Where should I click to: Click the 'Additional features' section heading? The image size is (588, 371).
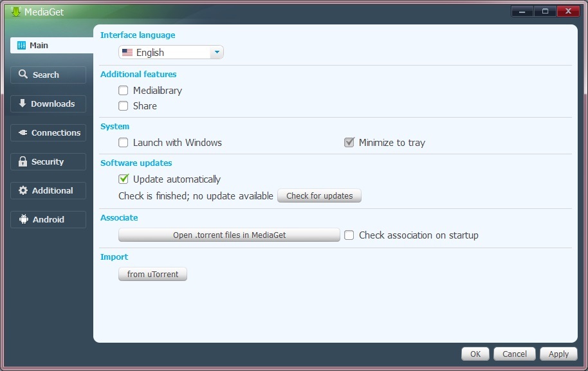[x=138, y=74]
